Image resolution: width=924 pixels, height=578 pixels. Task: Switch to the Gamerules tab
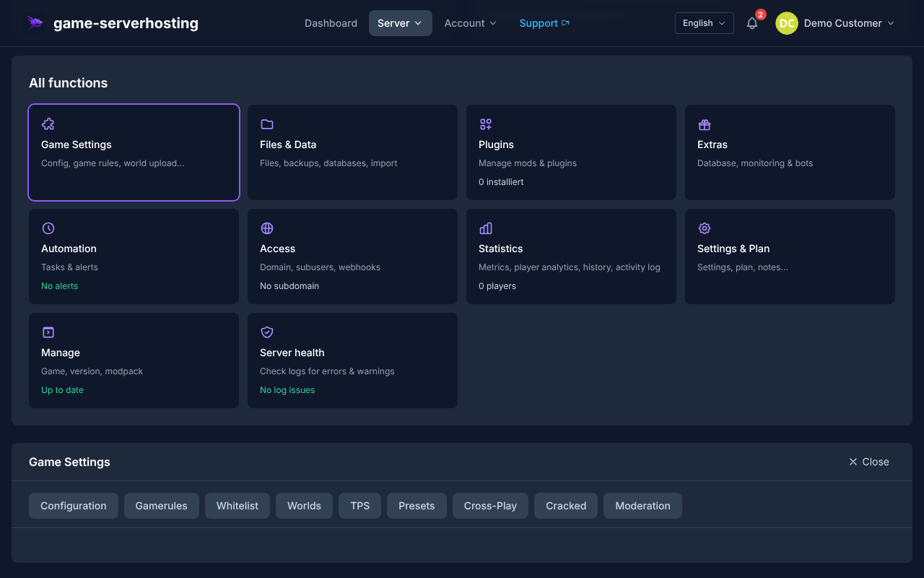162,506
